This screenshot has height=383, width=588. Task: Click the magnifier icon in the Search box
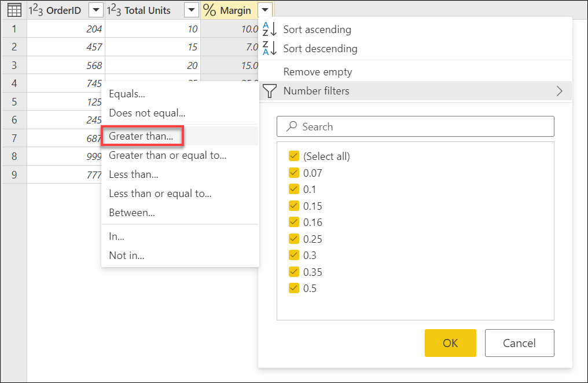(x=293, y=126)
